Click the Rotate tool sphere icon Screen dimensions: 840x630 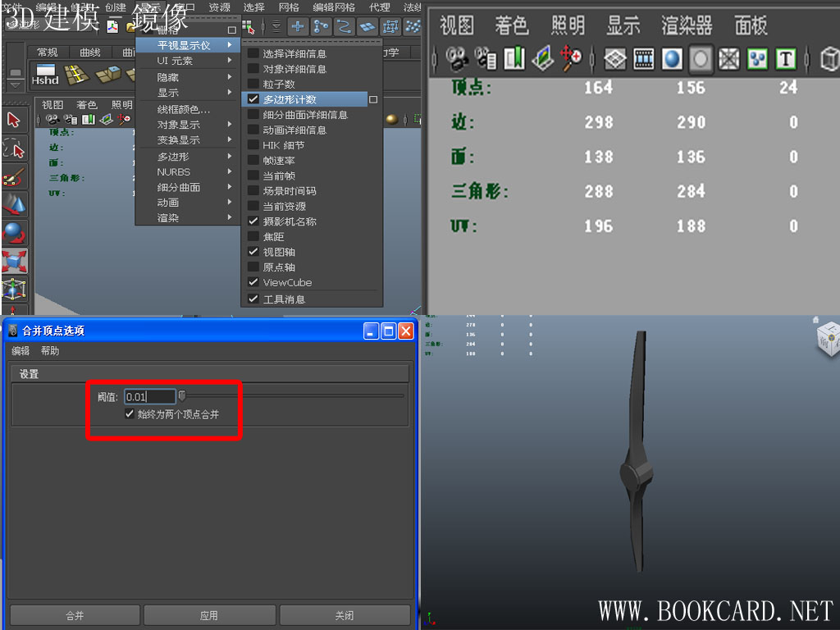coord(14,233)
